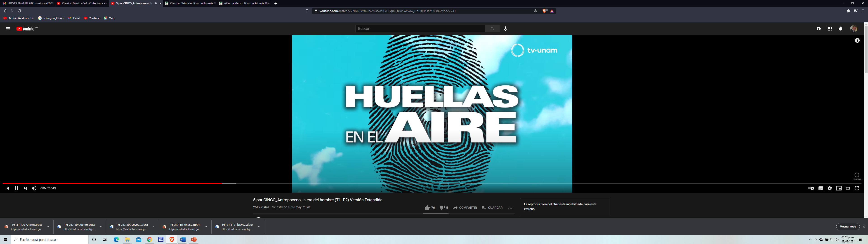The width and height of the screenshot is (868, 244).
Task: Enter fullscreen mode
Action: (x=857, y=188)
